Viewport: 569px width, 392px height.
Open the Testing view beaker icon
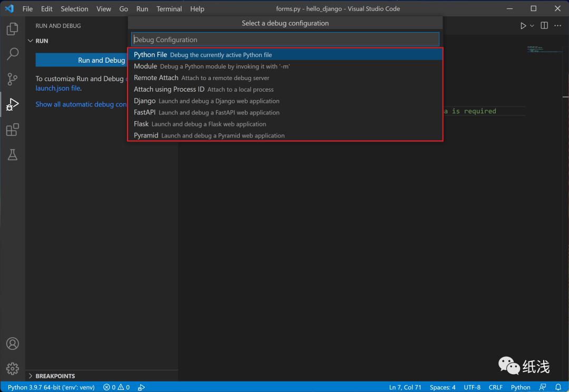(x=12, y=154)
